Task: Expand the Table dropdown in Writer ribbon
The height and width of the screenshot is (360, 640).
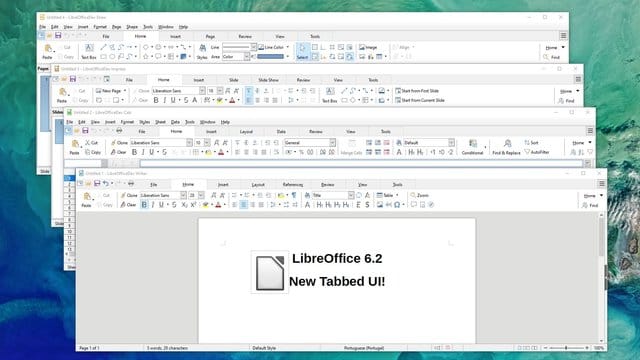Action: click(397, 196)
